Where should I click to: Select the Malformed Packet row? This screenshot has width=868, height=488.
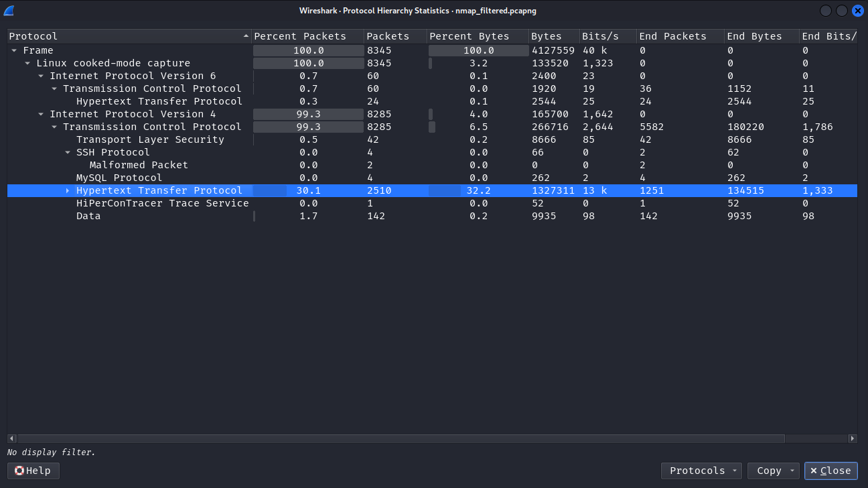(139, 165)
